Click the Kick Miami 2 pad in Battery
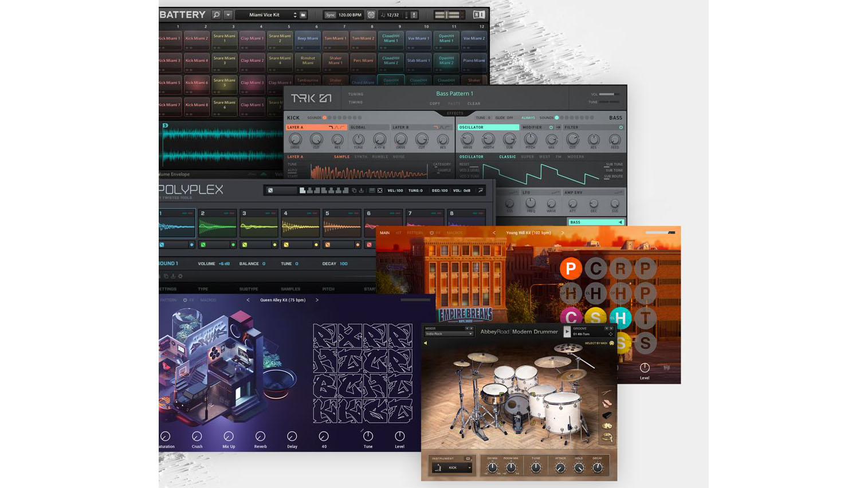This screenshot has width=868, height=488. pyautogui.click(x=197, y=40)
